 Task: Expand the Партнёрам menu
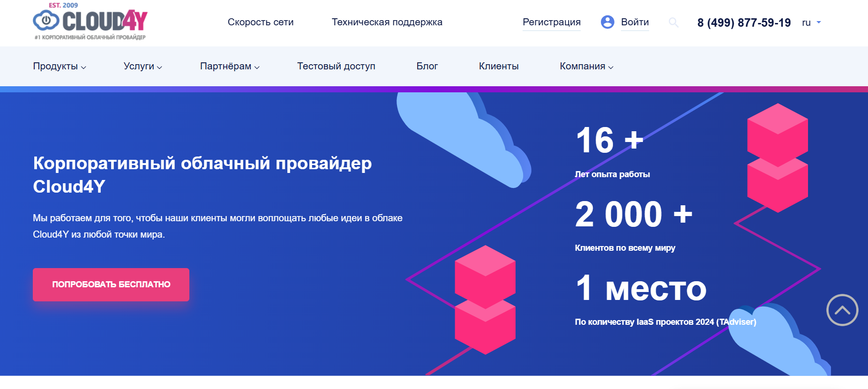(x=230, y=66)
